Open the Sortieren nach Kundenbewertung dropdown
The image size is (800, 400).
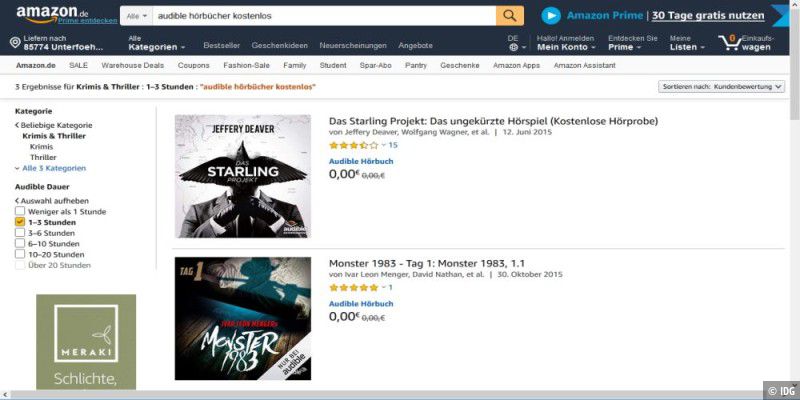tap(721, 87)
